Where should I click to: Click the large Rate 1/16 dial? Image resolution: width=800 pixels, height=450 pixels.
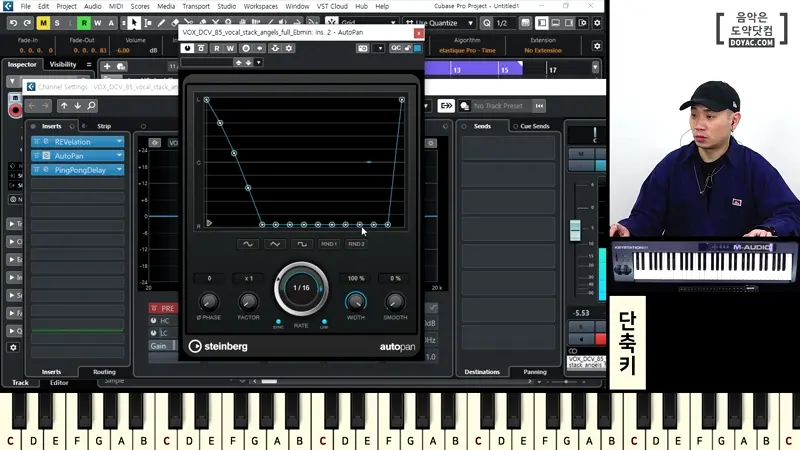[x=302, y=288]
